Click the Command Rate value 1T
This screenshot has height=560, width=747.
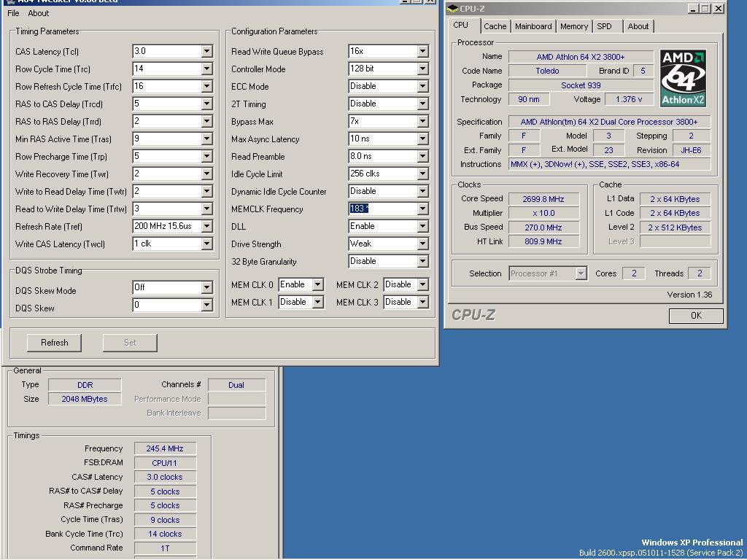tap(165, 548)
